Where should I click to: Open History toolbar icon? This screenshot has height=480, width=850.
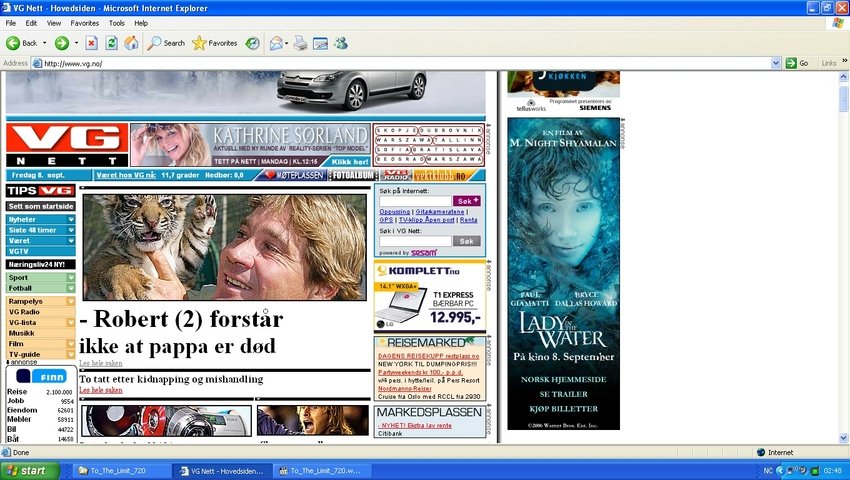point(252,43)
